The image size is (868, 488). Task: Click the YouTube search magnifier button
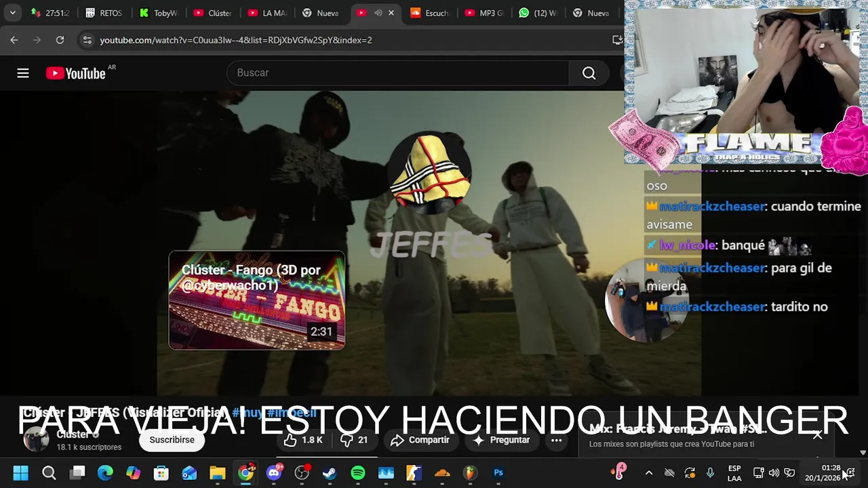point(589,73)
